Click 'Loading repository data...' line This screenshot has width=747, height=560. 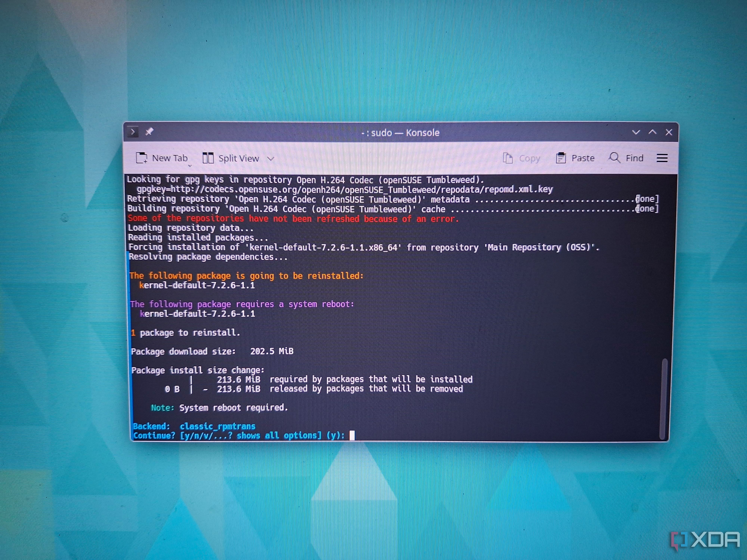coord(190,228)
